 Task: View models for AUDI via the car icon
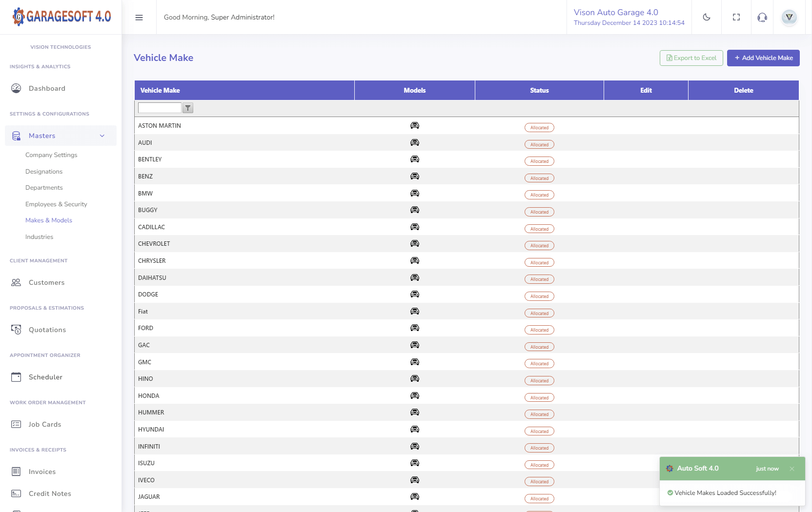414,142
